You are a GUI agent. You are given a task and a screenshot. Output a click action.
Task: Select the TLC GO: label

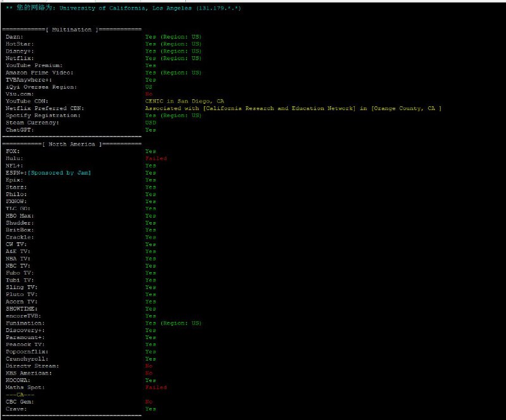pos(18,209)
